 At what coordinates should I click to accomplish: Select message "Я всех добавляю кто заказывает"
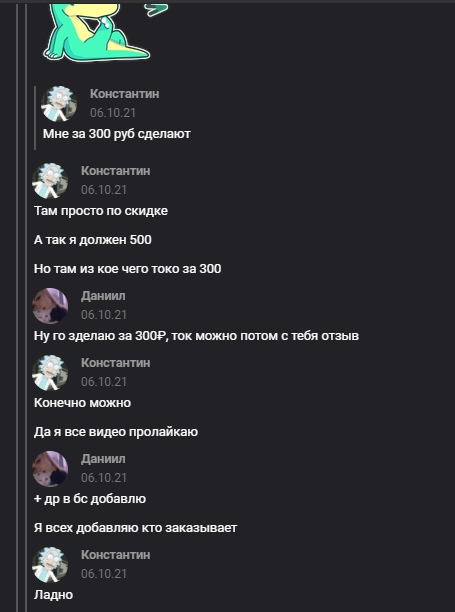(135, 528)
